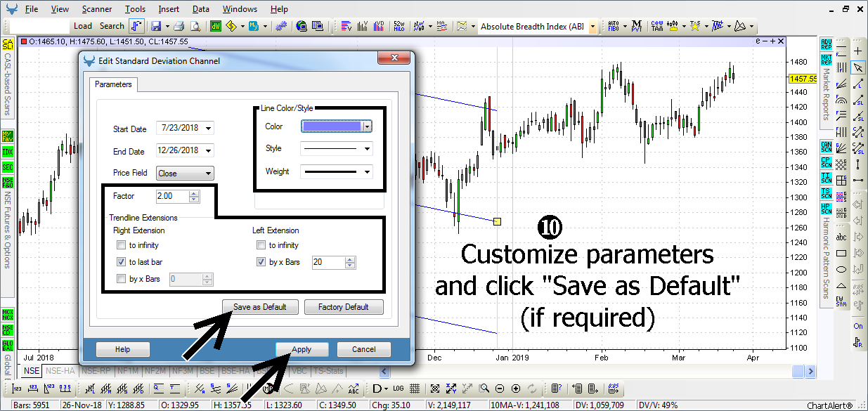This screenshot has width=868, height=411.
Task: Switch to the Parameters tab
Action: click(x=113, y=84)
